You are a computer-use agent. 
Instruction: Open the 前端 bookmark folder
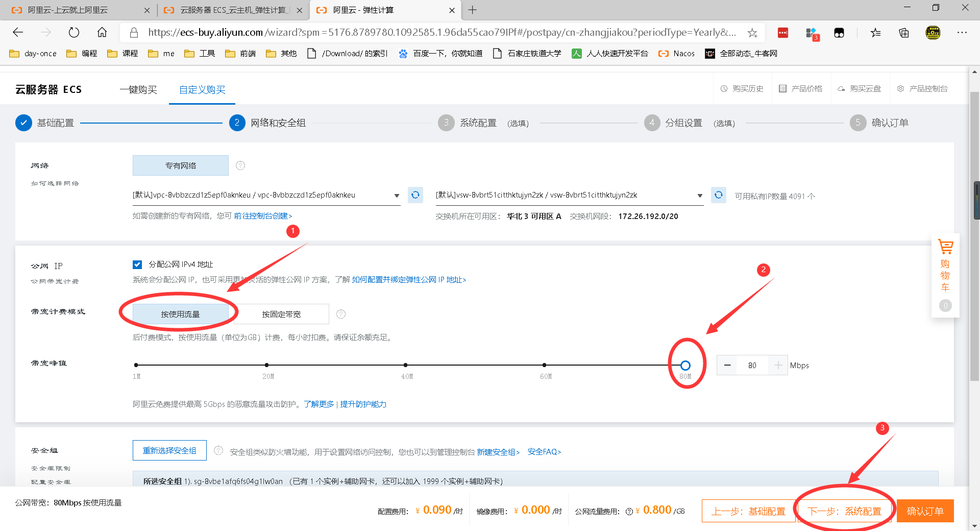pos(240,53)
